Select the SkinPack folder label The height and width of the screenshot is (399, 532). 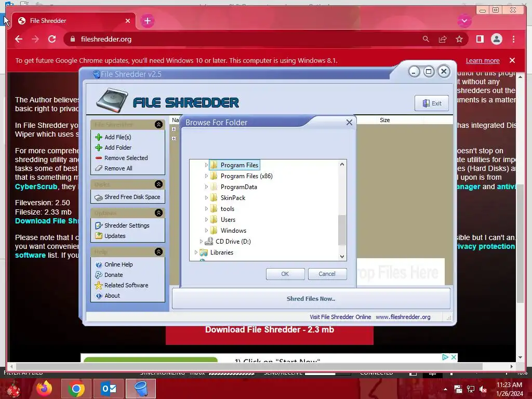233,198
